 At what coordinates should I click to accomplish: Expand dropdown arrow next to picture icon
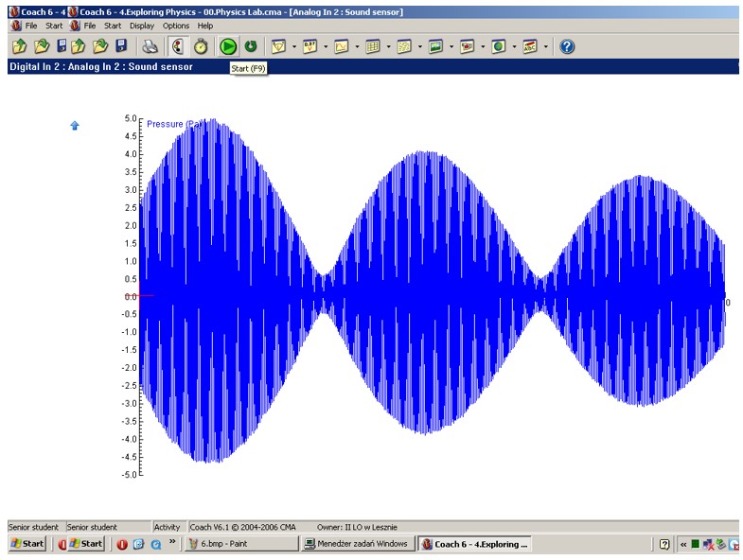click(451, 45)
